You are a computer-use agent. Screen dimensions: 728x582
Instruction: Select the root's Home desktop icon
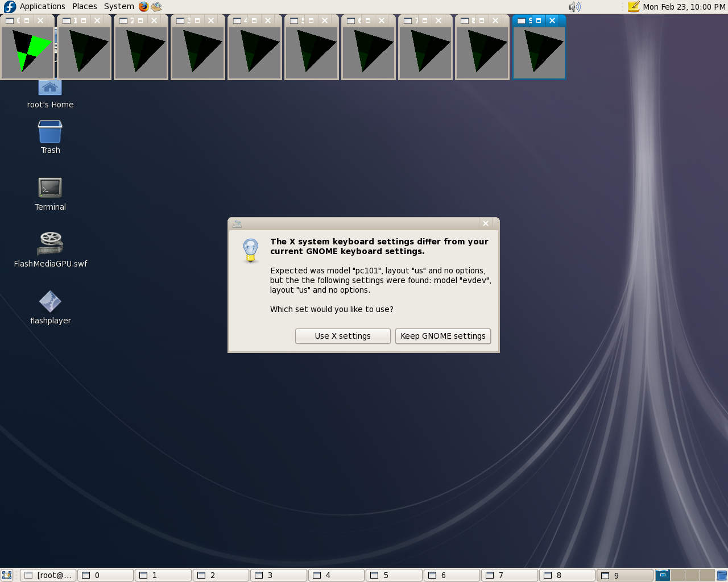coord(50,89)
